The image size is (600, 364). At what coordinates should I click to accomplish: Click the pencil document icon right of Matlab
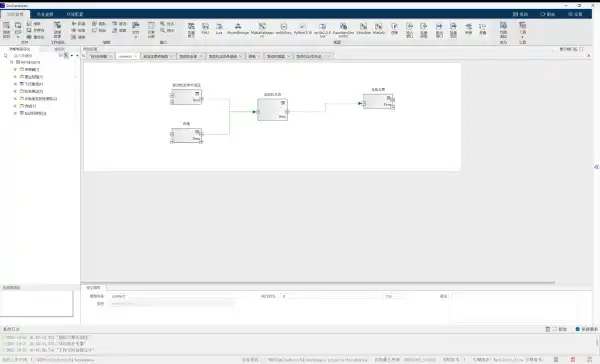(394, 26)
